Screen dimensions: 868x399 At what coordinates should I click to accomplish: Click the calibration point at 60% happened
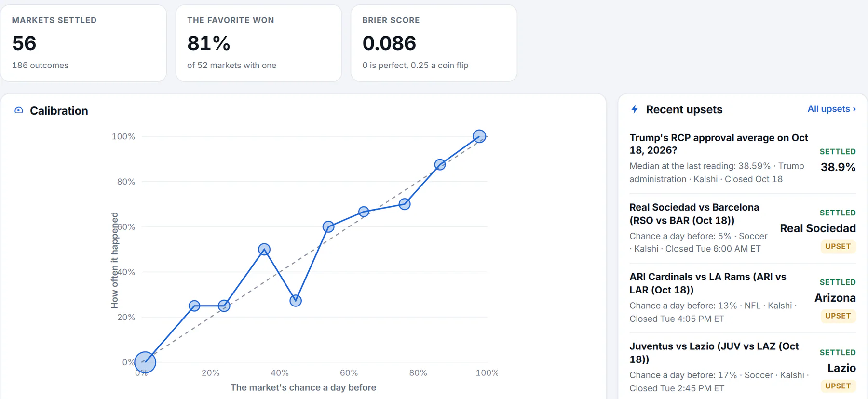tap(328, 226)
